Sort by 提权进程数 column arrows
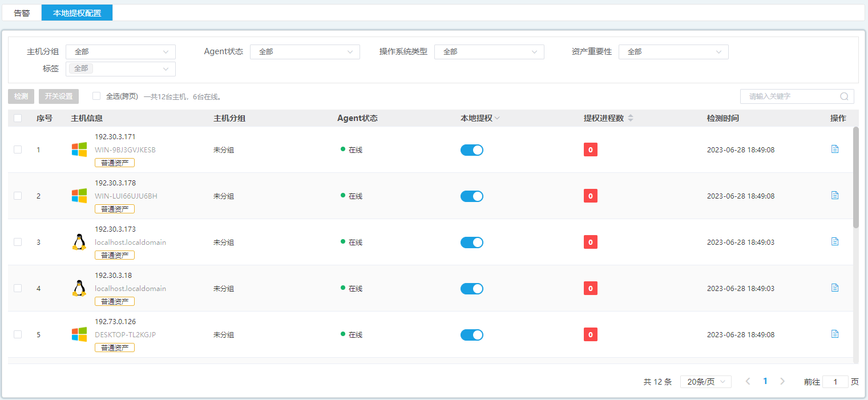The height and width of the screenshot is (400, 868). click(x=630, y=118)
